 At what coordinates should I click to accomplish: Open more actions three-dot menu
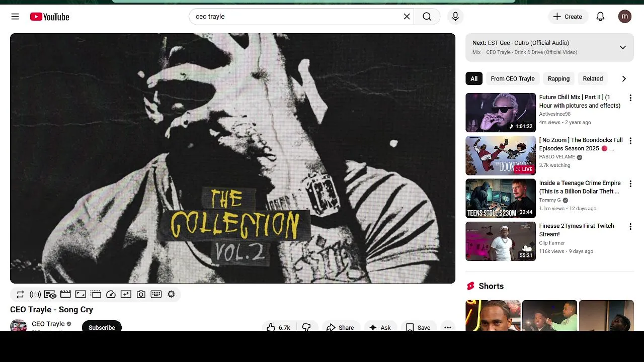[448, 327]
